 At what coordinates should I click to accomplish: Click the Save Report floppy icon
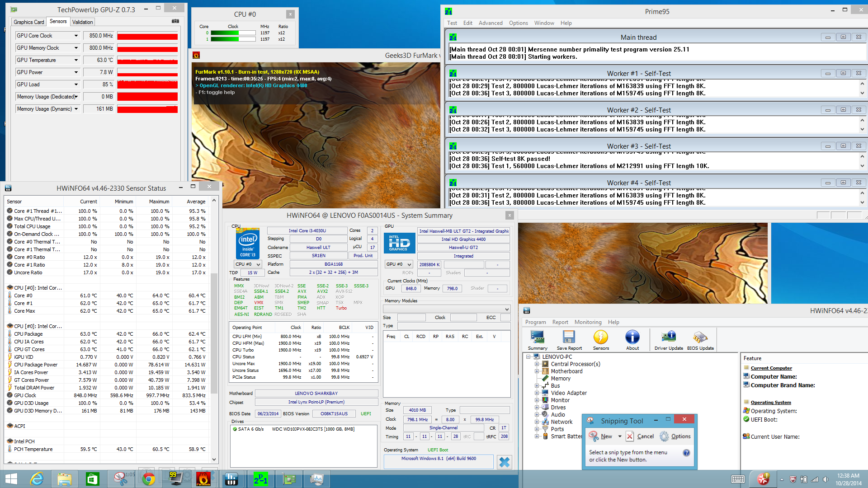[569, 338]
